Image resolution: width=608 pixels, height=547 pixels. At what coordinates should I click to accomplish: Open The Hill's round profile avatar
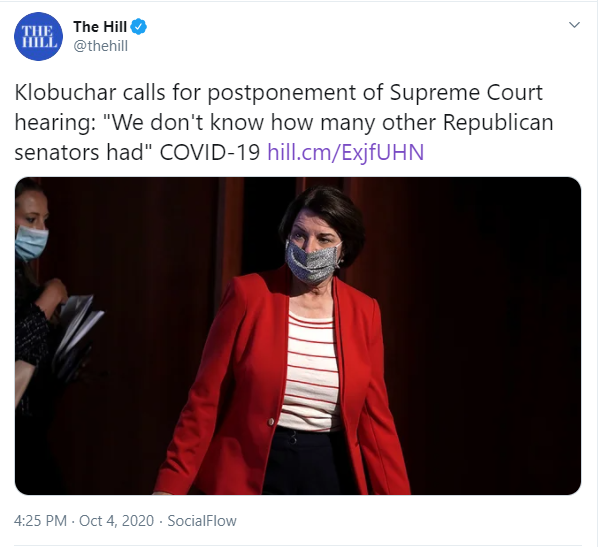click(38, 36)
